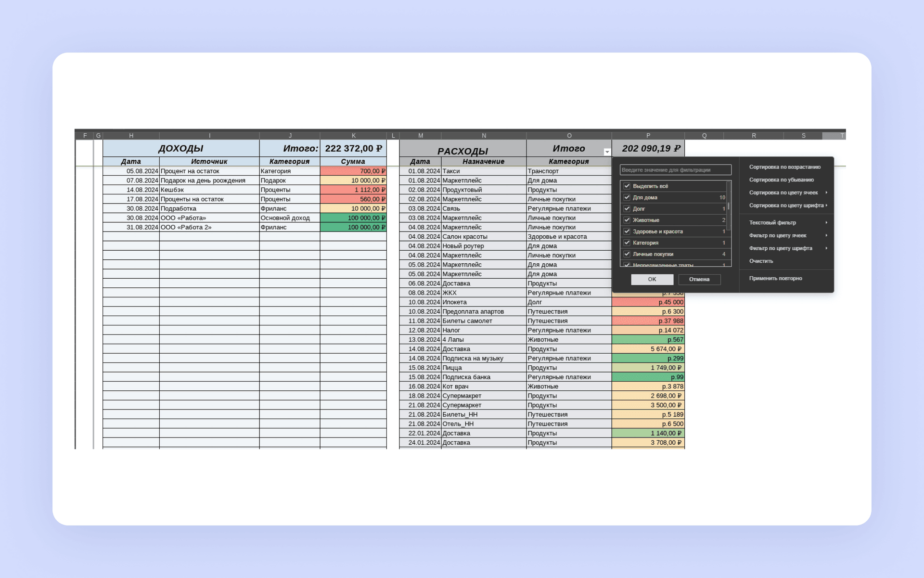This screenshot has height=578, width=924.
Task: Expand the Фильтр по цвету шрифта submenu
Action: (787, 248)
